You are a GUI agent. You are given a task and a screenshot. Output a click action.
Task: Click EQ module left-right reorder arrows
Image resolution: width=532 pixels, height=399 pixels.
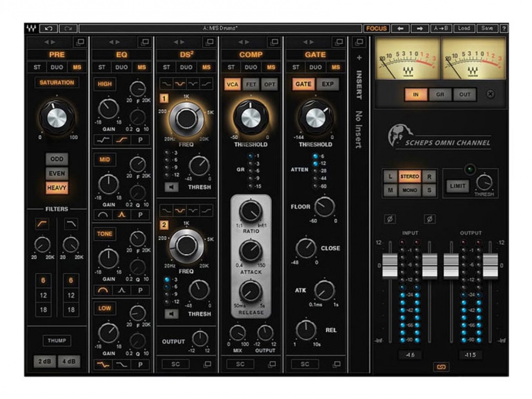click(114, 42)
